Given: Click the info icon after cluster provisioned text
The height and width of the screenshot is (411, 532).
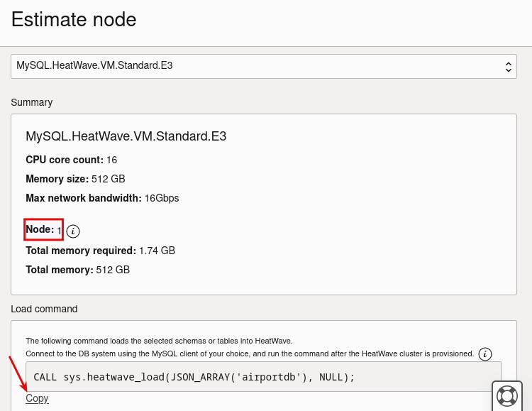Looking at the screenshot, I should pyautogui.click(x=485, y=354).
